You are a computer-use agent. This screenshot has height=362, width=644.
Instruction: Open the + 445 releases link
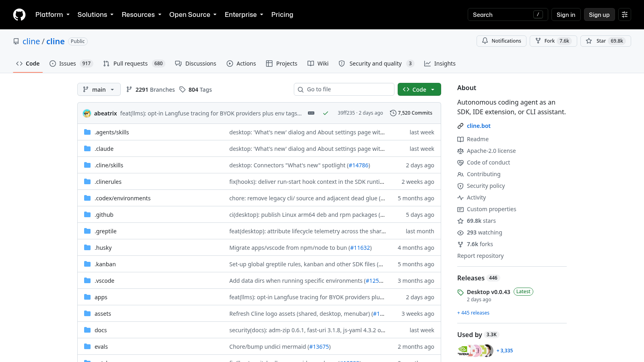pos(473,313)
